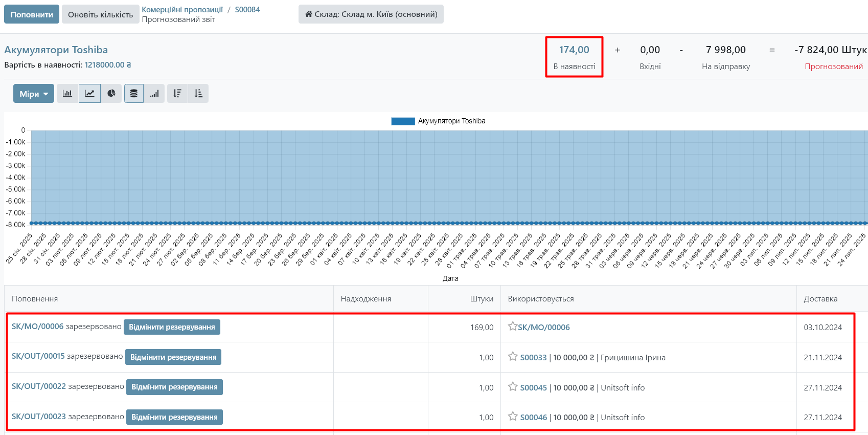
Task: Click the blue Акумулятори Toshiba legend swatch
Action: tap(403, 121)
